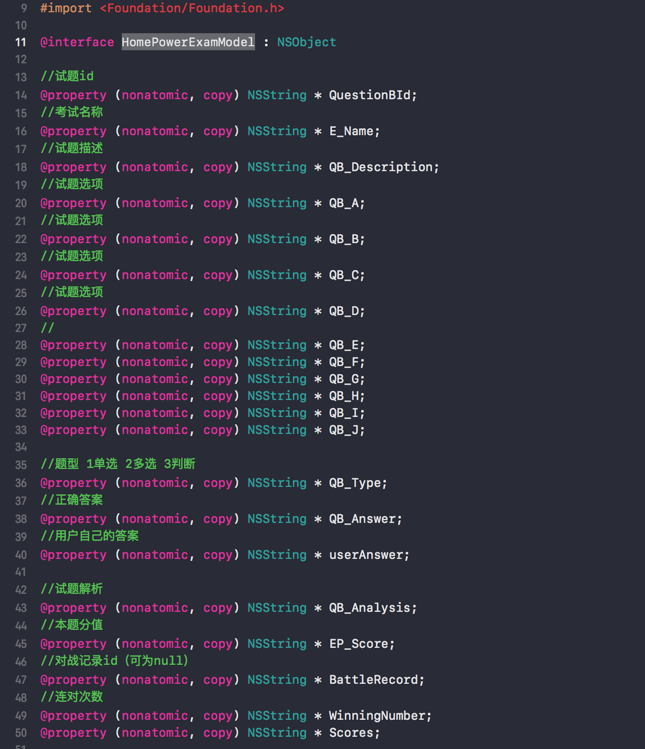Click the QB_C property name
645x749 pixels.
tap(344, 275)
